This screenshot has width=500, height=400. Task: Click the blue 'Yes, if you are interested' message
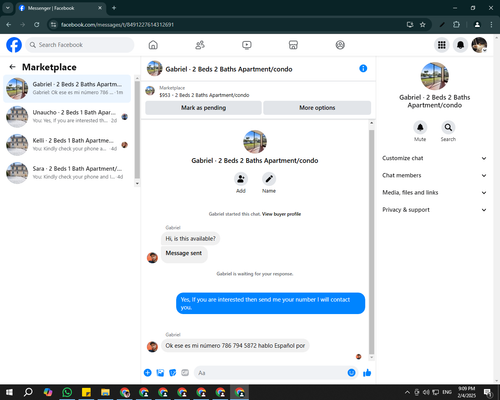click(270, 303)
